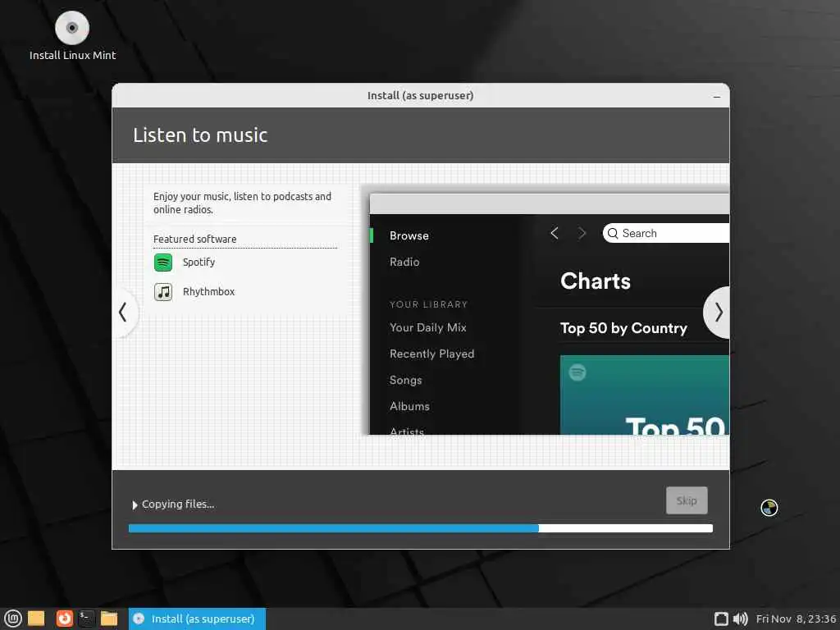
Task: Click the Search field in Spotify screenshot
Action: click(x=666, y=233)
